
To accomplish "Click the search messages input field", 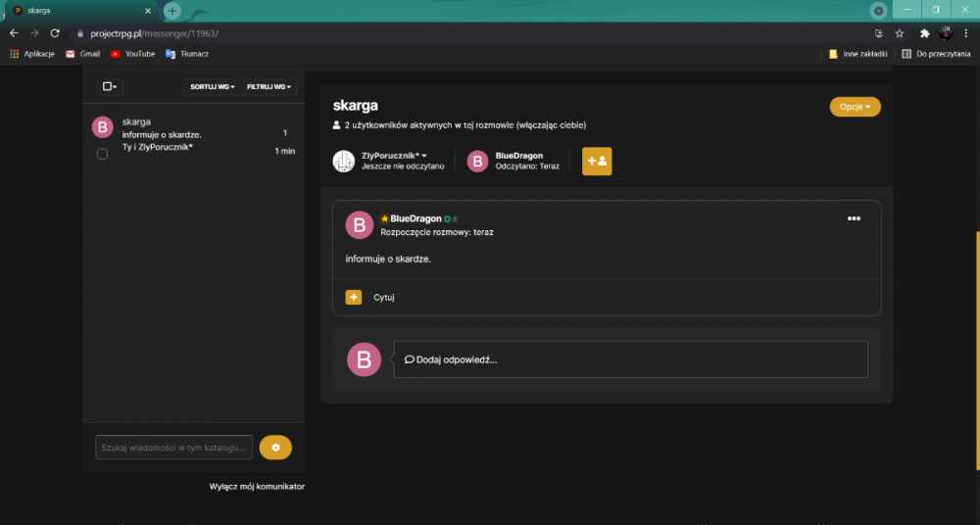I will [173, 448].
